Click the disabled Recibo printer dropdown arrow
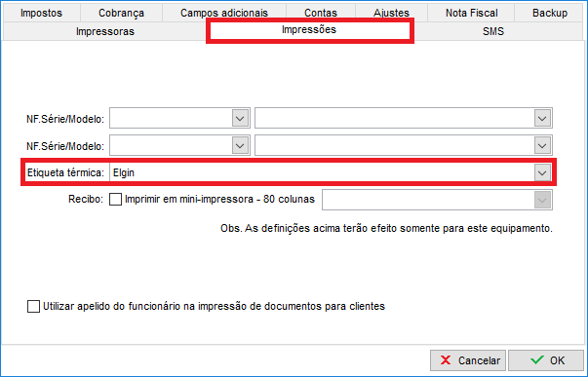The image size is (588, 377). (542, 200)
